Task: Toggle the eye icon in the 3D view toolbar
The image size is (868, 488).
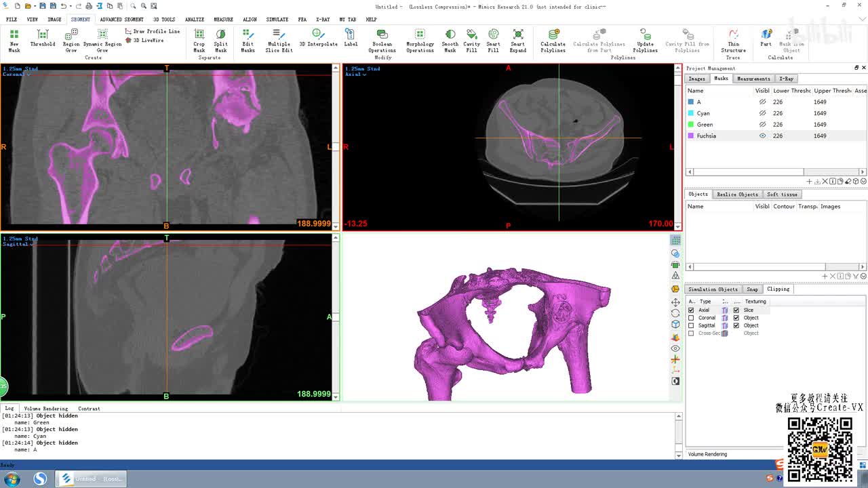Action: (x=675, y=348)
